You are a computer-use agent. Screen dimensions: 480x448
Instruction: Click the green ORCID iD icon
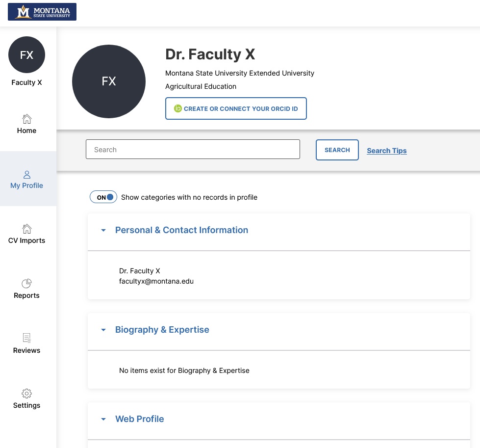tap(178, 108)
